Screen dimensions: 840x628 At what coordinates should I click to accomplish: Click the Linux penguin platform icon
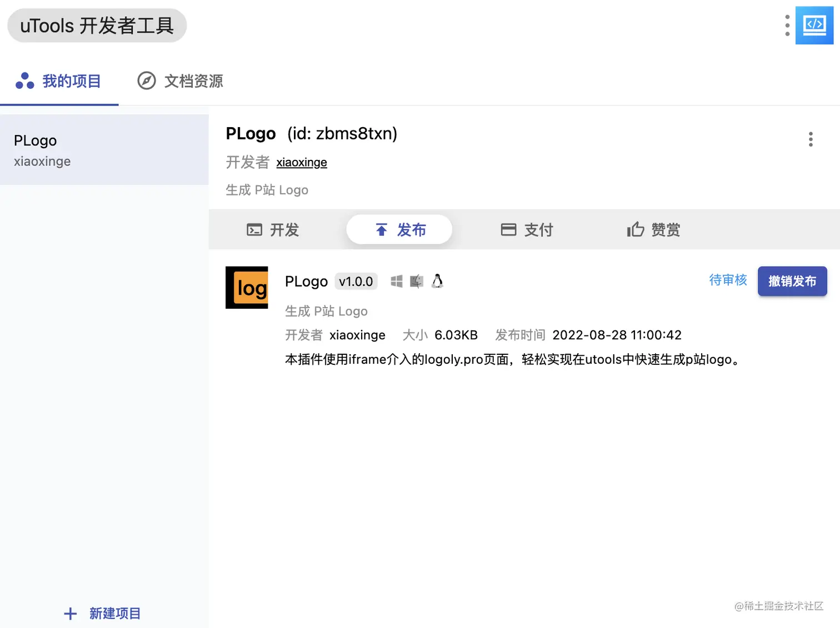pos(437,281)
